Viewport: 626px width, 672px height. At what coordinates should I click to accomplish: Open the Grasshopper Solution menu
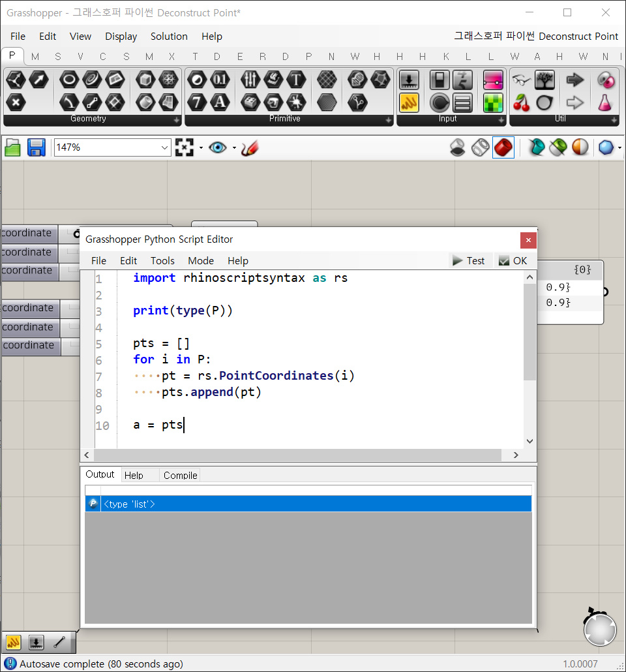pos(169,37)
